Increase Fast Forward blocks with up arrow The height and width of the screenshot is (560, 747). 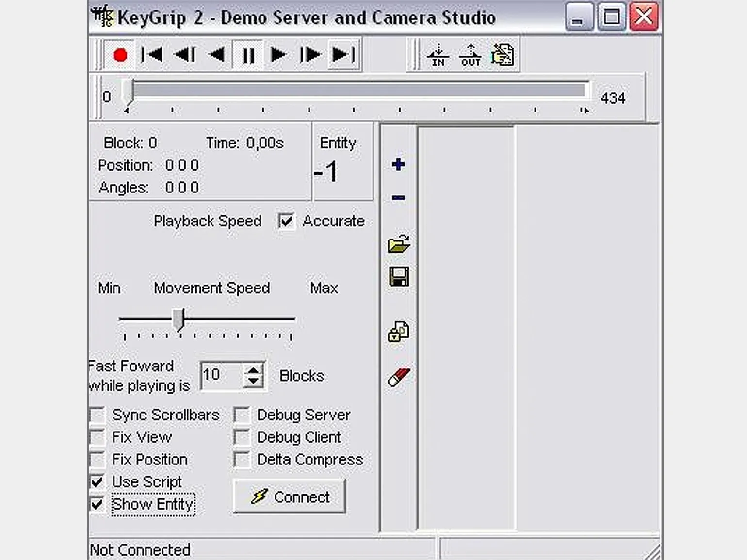pos(253,371)
